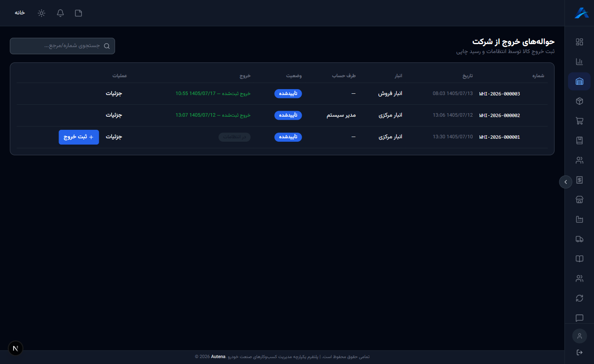The image size is (594, 364).
Task: Open the shopping cart icon in sidebar
Action: point(579,121)
